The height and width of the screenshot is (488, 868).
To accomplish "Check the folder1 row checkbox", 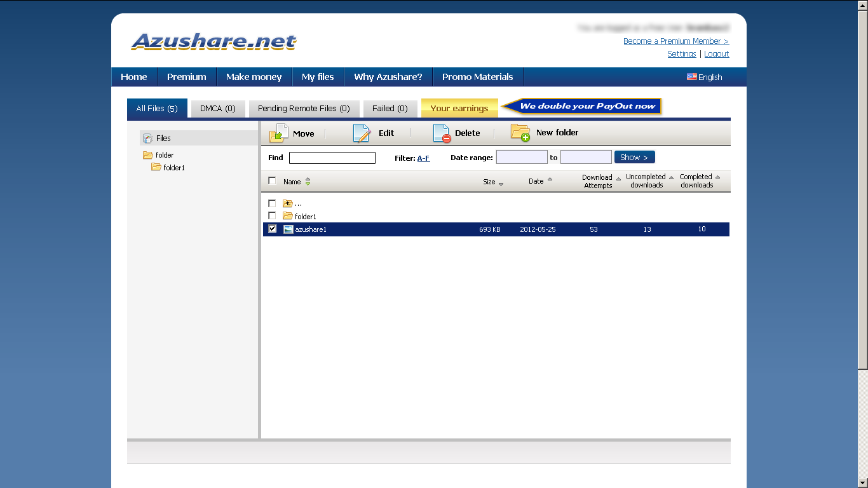I will (x=272, y=216).
